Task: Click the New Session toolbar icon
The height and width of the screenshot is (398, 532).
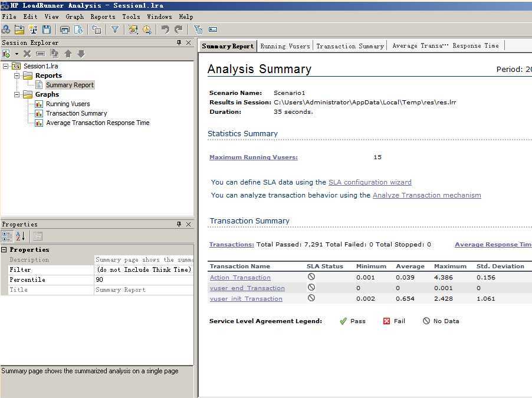Action: coord(6,29)
